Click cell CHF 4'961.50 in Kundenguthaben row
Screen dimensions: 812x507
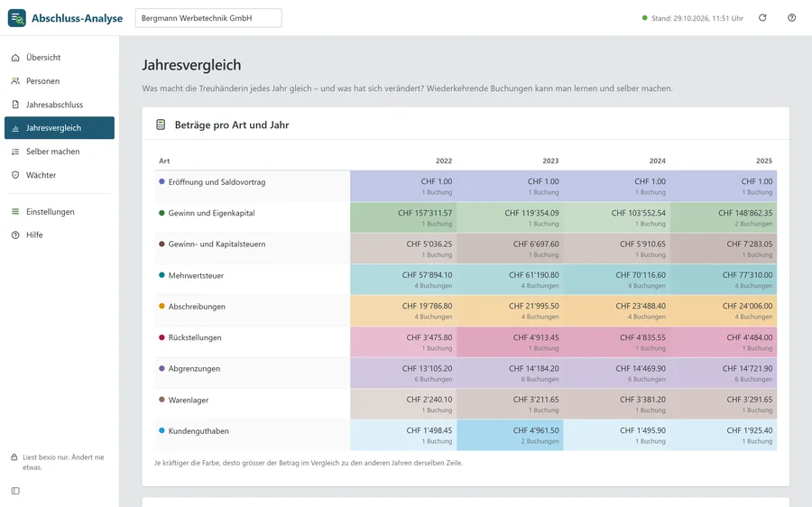tap(510, 435)
